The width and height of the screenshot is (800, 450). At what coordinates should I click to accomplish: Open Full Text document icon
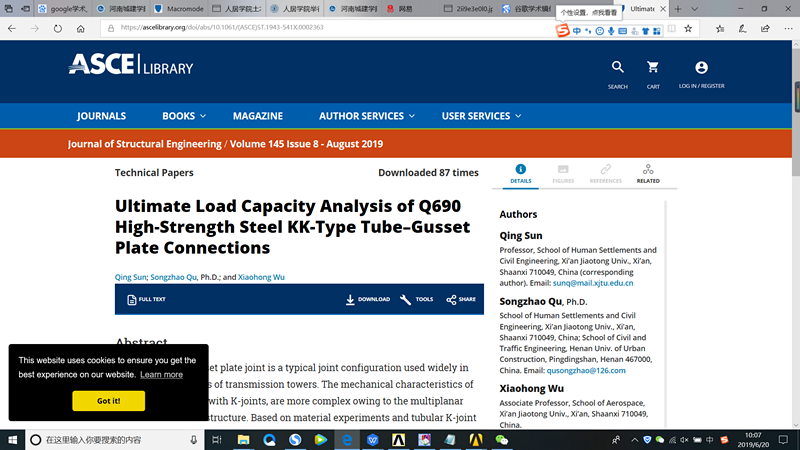[x=132, y=299]
